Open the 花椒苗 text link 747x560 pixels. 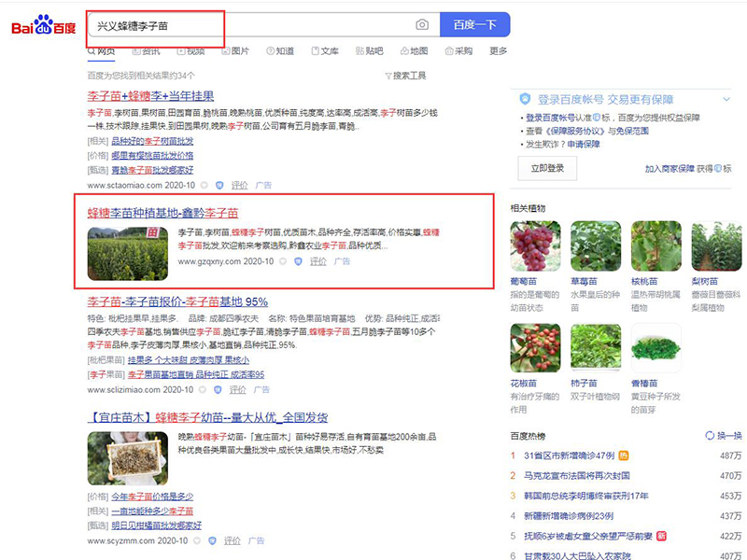click(524, 384)
